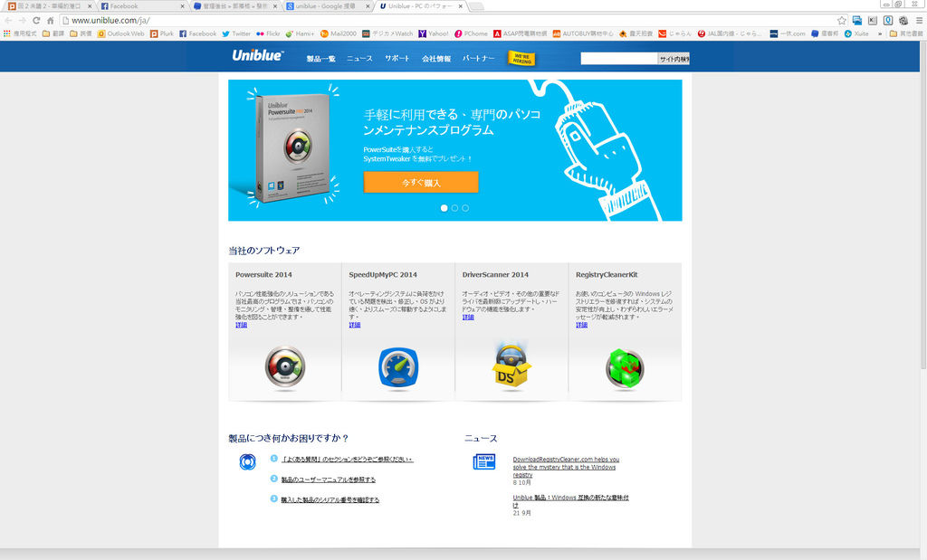This screenshot has height=560, width=927.
Task: Open the user manual link 製品のユーザーマニュアル
Action: coord(328,479)
